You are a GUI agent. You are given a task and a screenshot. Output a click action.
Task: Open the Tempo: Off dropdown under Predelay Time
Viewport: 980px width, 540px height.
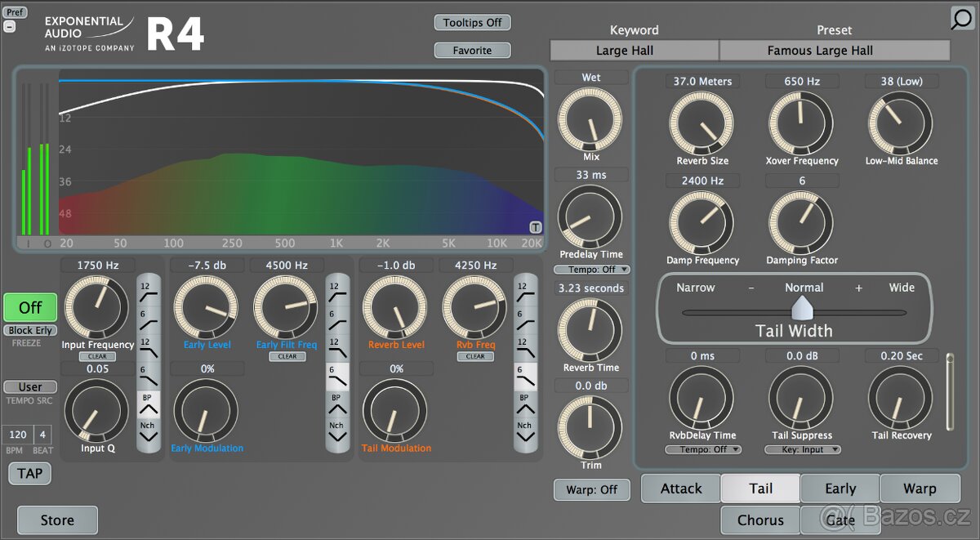[x=591, y=269]
